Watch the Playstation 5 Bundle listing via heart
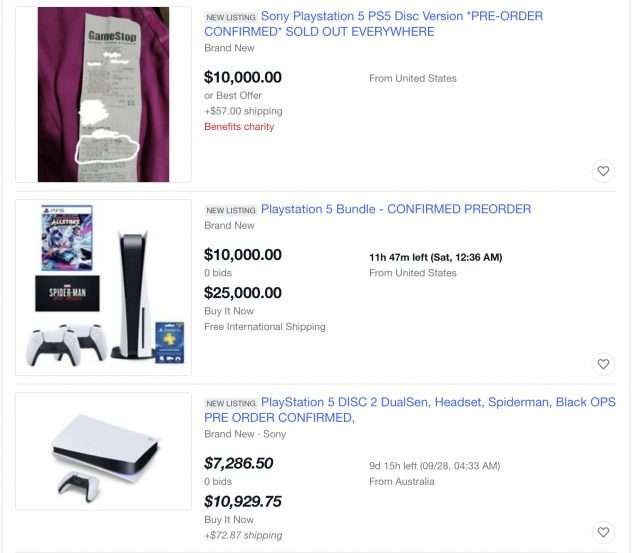640x553 pixels. coord(603,364)
